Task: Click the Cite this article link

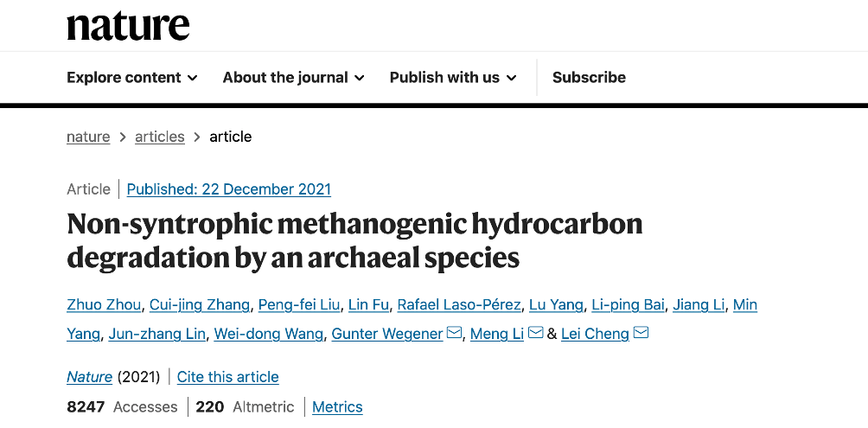Action: coord(227,377)
